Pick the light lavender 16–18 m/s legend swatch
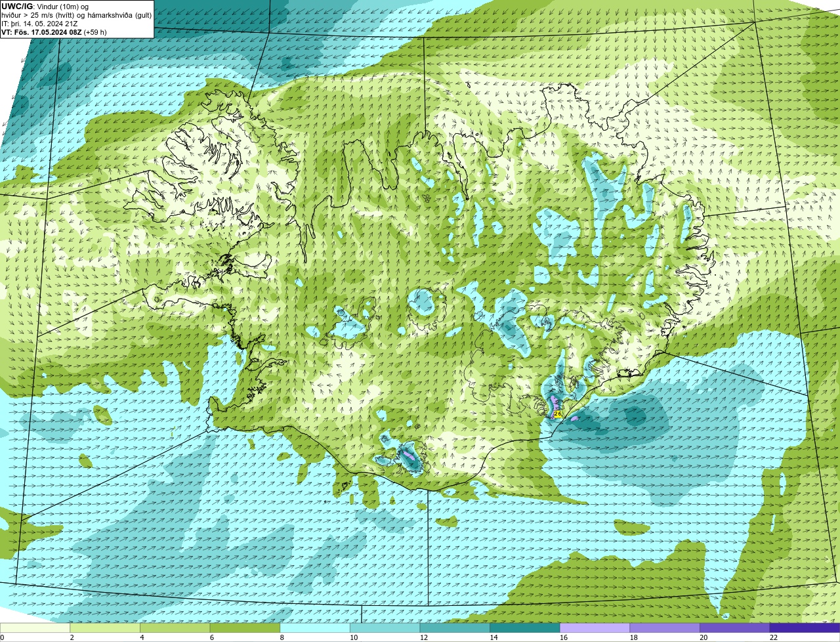 [x=595, y=628]
